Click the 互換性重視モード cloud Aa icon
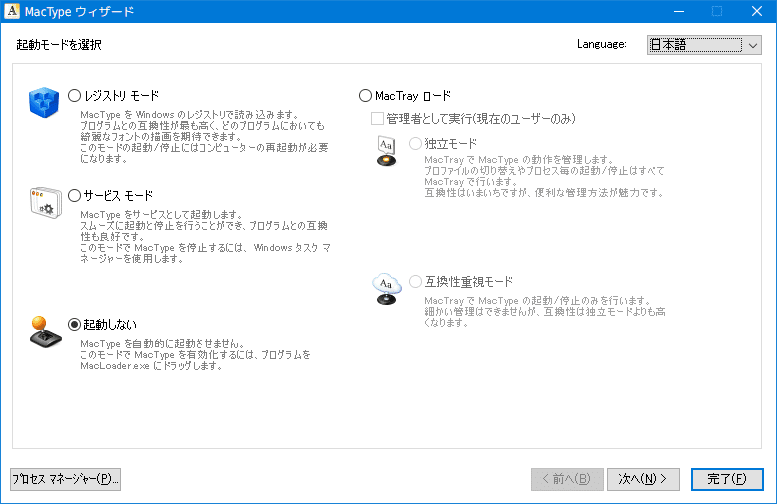 [387, 289]
